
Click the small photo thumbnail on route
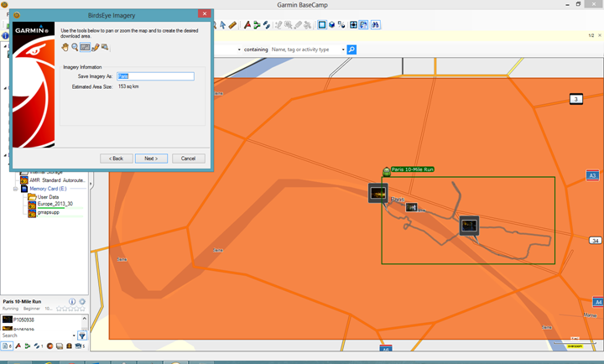(411, 208)
